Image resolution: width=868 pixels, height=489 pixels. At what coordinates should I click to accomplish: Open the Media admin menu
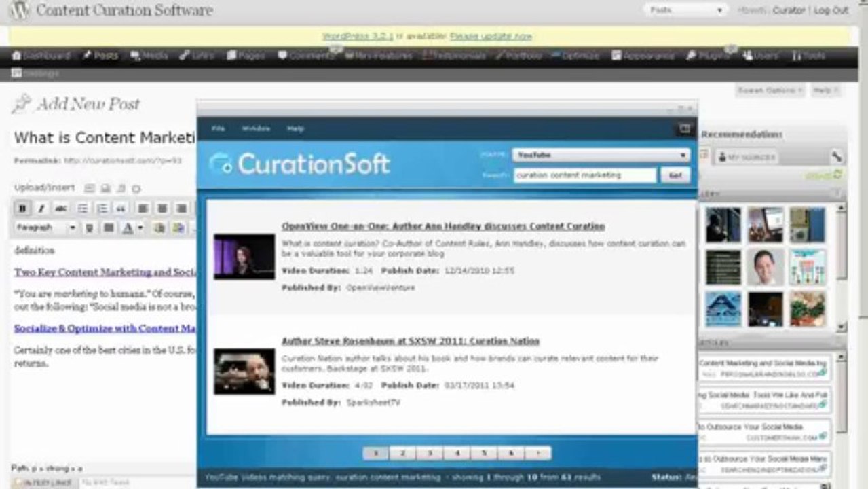click(x=149, y=56)
